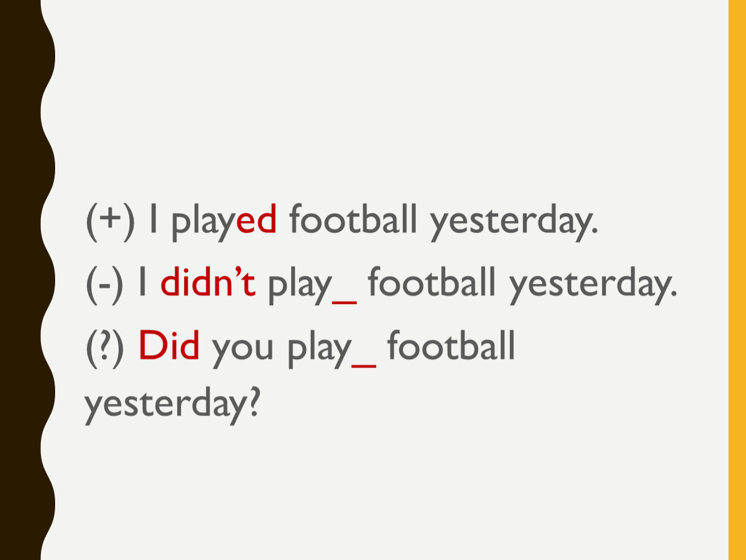Click the (?) symbol on the third line

[104, 349]
